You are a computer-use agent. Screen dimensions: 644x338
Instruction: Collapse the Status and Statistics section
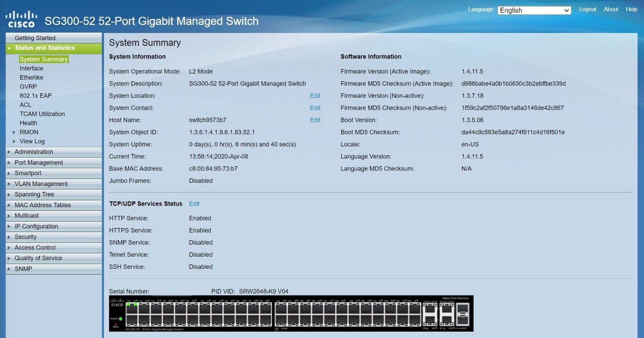pos(45,48)
